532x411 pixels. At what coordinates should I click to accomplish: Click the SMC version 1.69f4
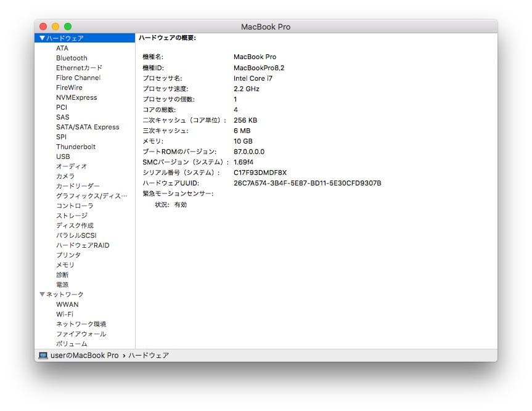click(243, 163)
